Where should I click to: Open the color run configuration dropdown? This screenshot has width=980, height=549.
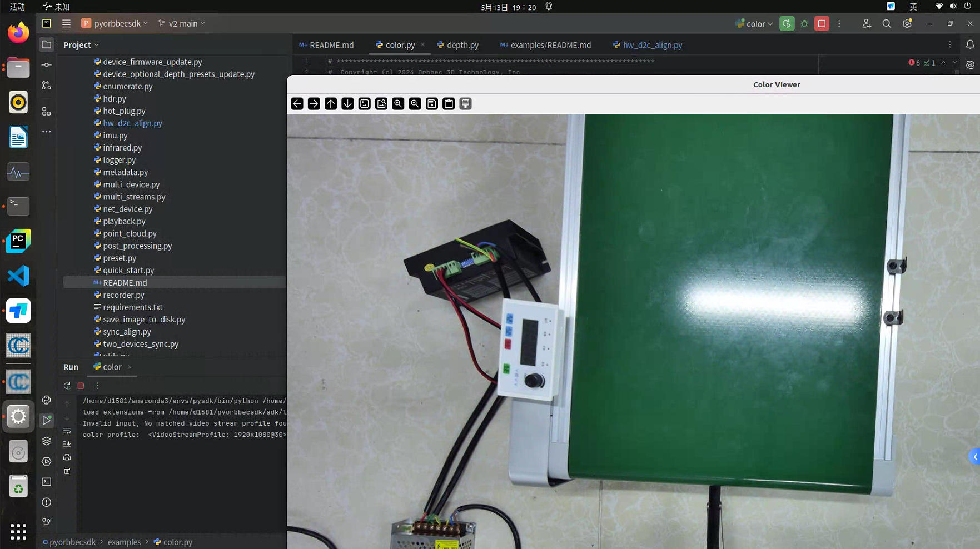[x=753, y=23]
